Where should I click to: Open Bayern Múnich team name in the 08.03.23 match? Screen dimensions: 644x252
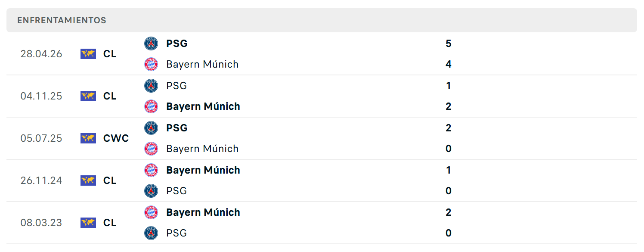point(203,212)
